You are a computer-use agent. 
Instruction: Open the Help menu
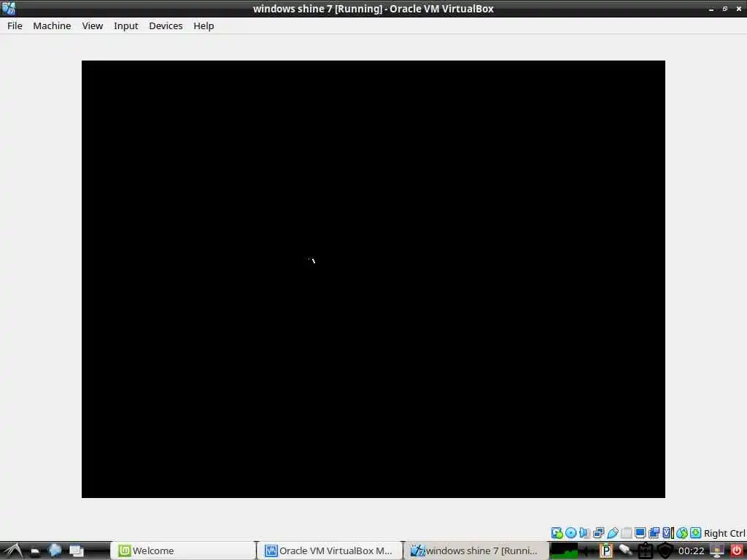(204, 26)
